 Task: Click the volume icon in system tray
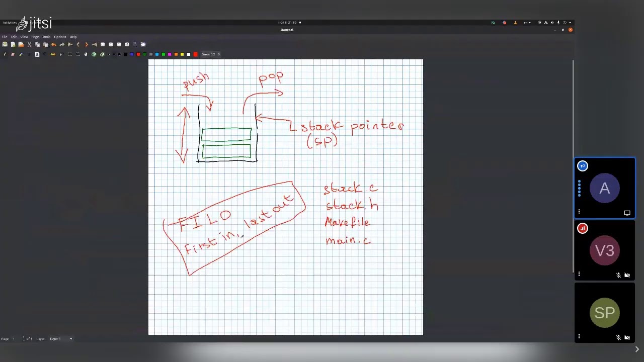pyautogui.click(x=552, y=22)
